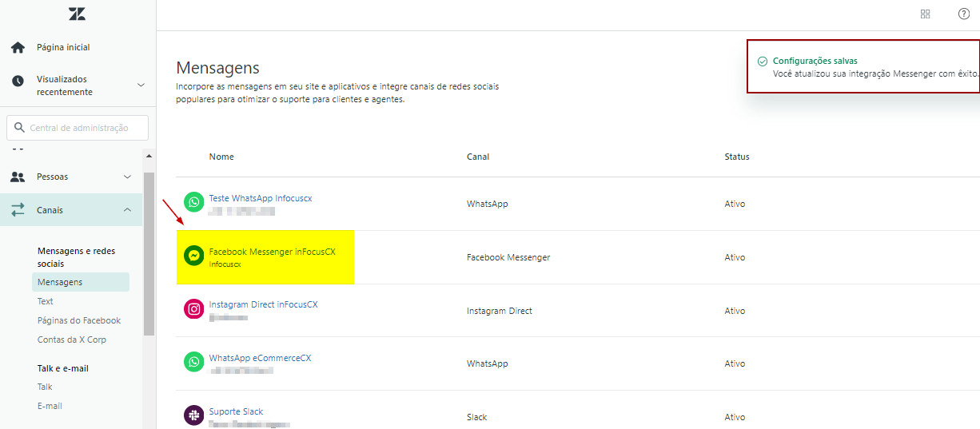Expand Visualizados recentemente section
Image resolution: width=980 pixels, height=429 pixels.
pyautogui.click(x=141, y=85)
